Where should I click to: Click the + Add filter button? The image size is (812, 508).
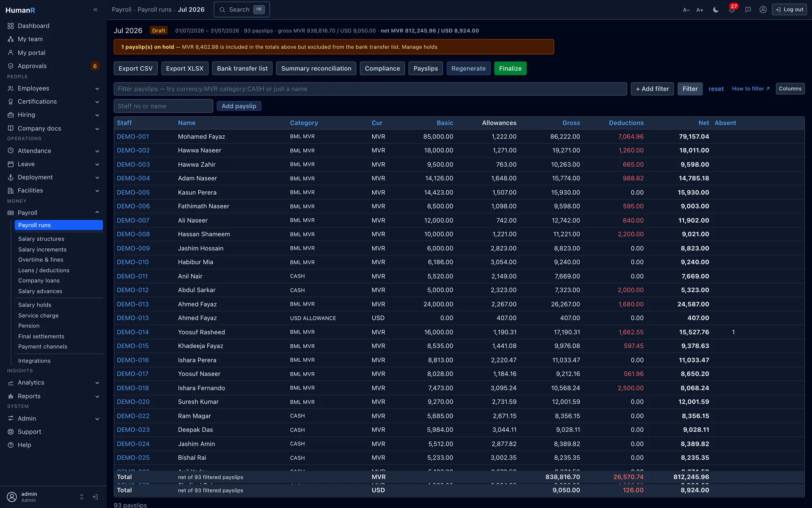652,89
